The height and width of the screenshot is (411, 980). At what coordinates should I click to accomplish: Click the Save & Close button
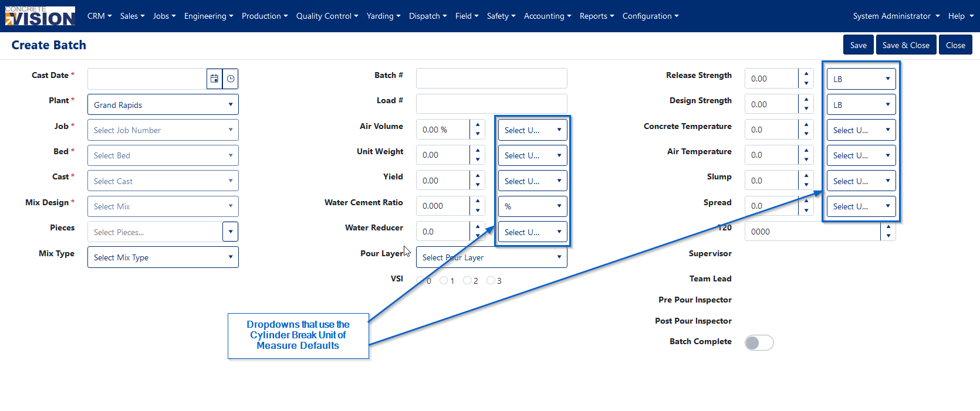[x=906, y=45]
